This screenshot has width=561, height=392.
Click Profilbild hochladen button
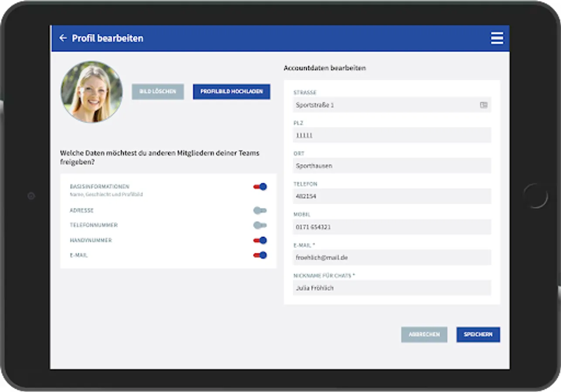[x=231, y=91]
